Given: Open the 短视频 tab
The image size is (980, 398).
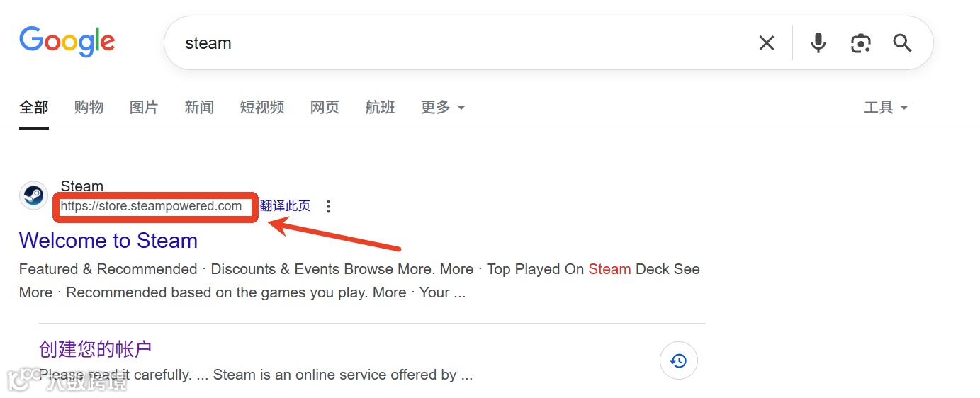Looking at the screenshot, I should 262,108.
